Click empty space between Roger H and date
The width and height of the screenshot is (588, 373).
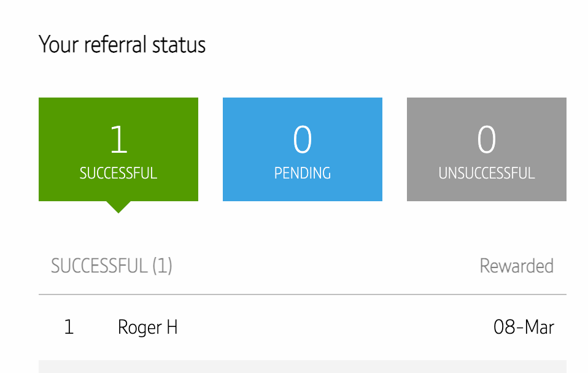[331, 327]
